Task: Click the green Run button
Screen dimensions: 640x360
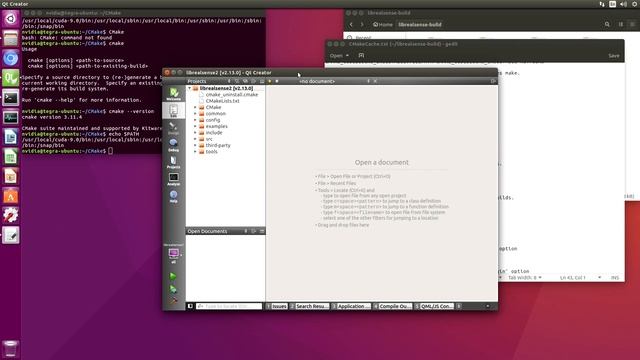Action: [173, 276]
